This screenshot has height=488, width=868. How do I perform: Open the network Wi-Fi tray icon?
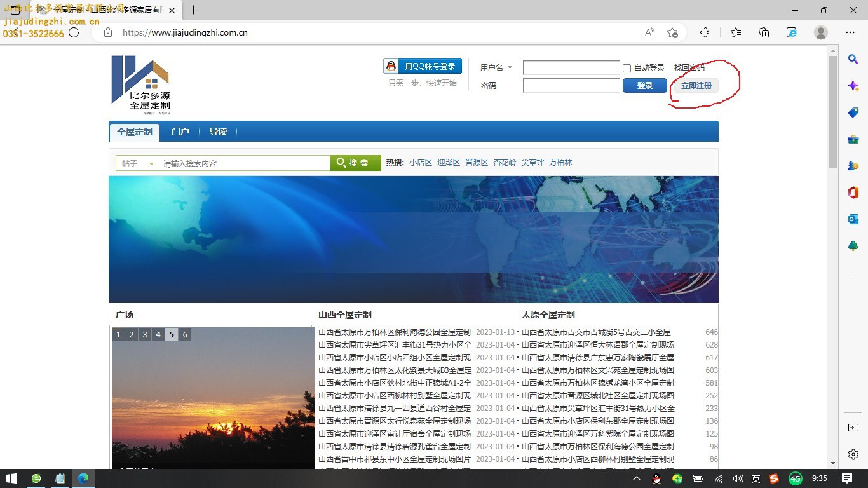(719, 478)
